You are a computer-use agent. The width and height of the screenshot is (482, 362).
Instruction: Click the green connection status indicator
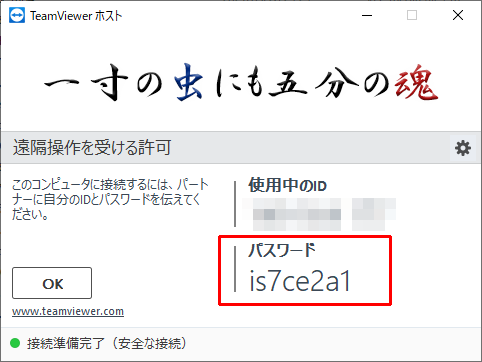coord(15,343)
